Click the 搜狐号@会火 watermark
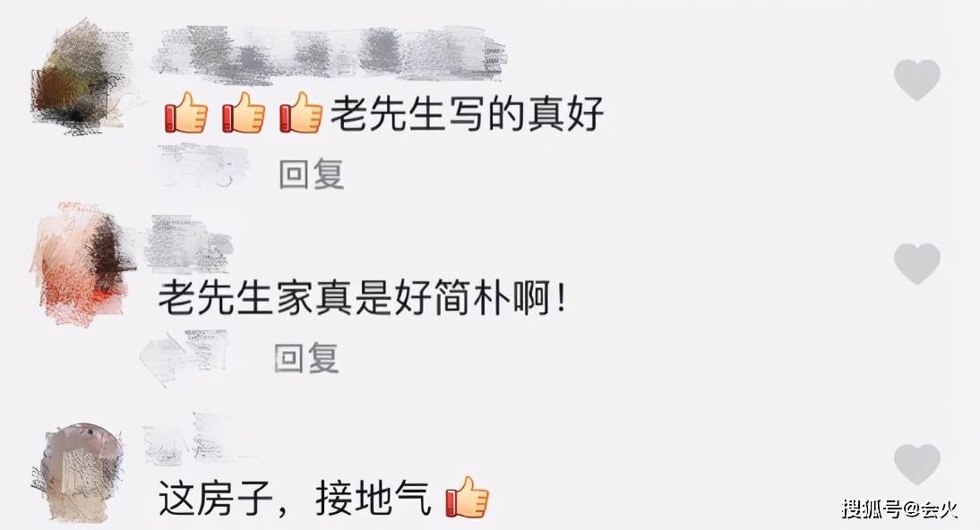Viewport: 980px width, 530px height. (899, 509)
